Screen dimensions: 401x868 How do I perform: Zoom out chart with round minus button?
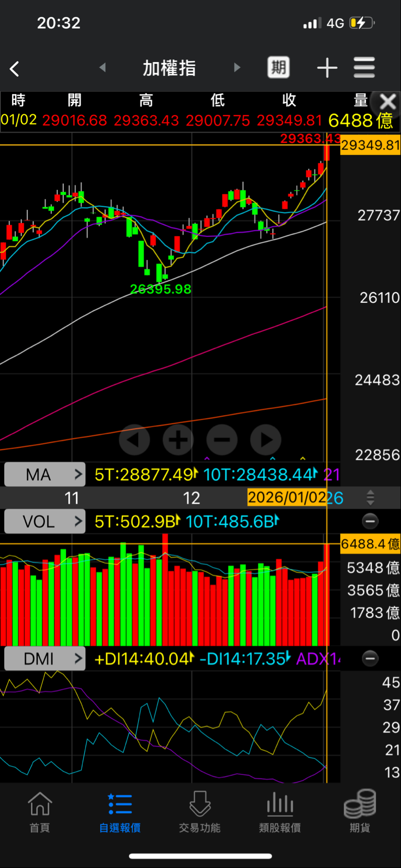point(222,439)
